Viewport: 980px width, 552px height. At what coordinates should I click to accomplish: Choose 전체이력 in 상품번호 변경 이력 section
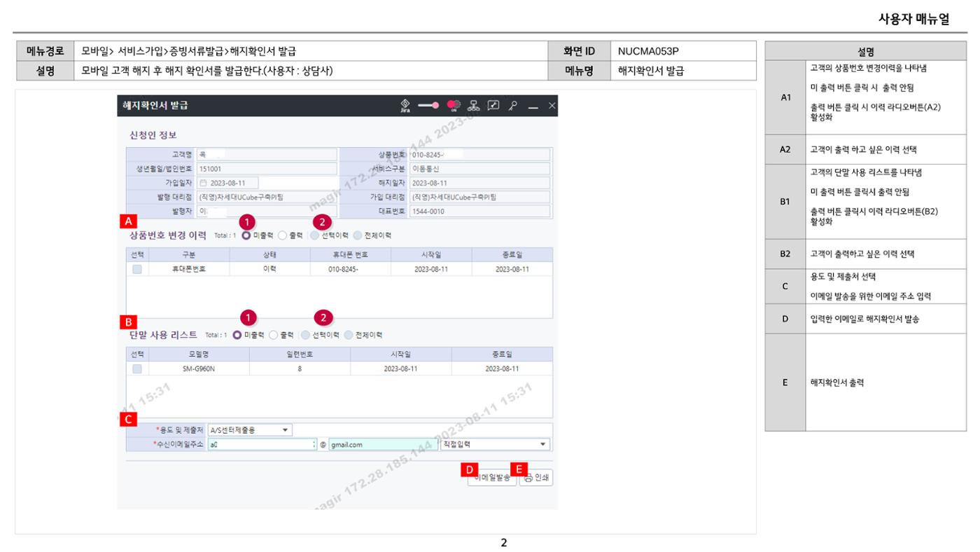pos(358,235)
